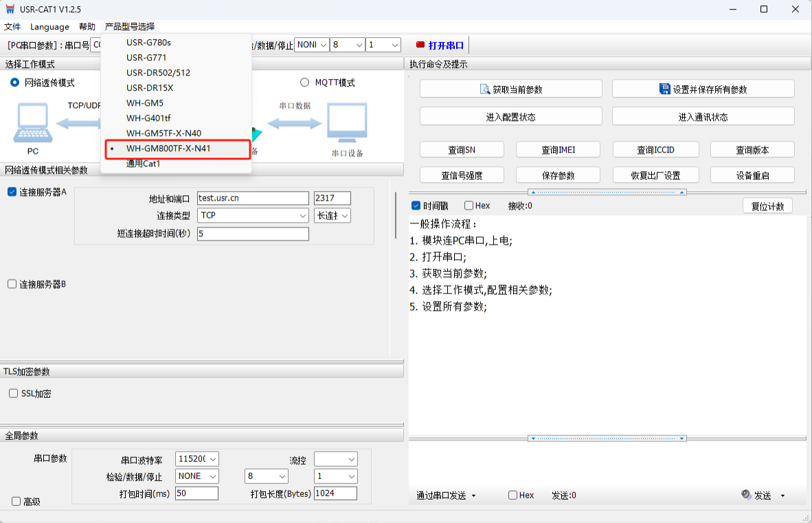The width and height of the screenshot is (812, 523).
Task: Choose WH-GM5 from product model menu
Action: point(145,103)
